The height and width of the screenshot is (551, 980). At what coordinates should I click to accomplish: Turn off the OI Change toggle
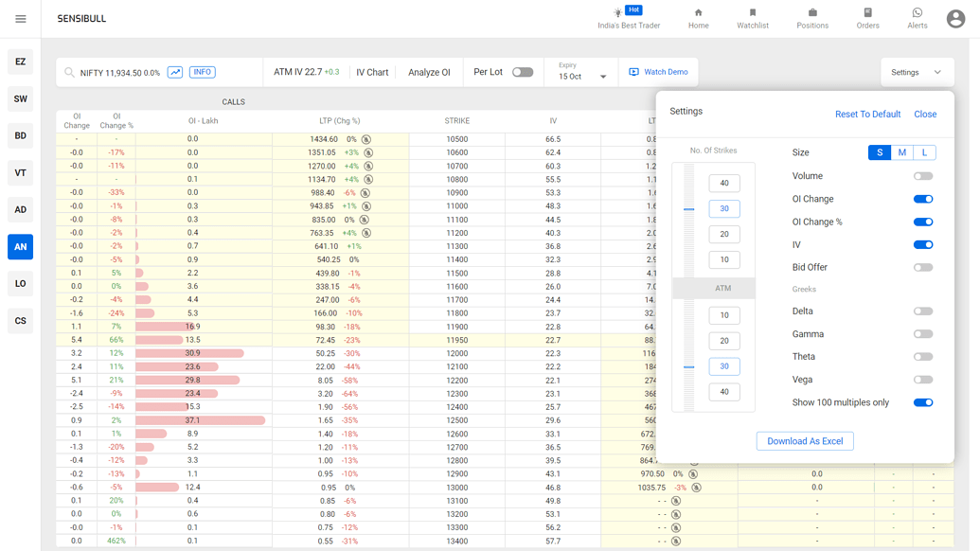coord(923,199)
